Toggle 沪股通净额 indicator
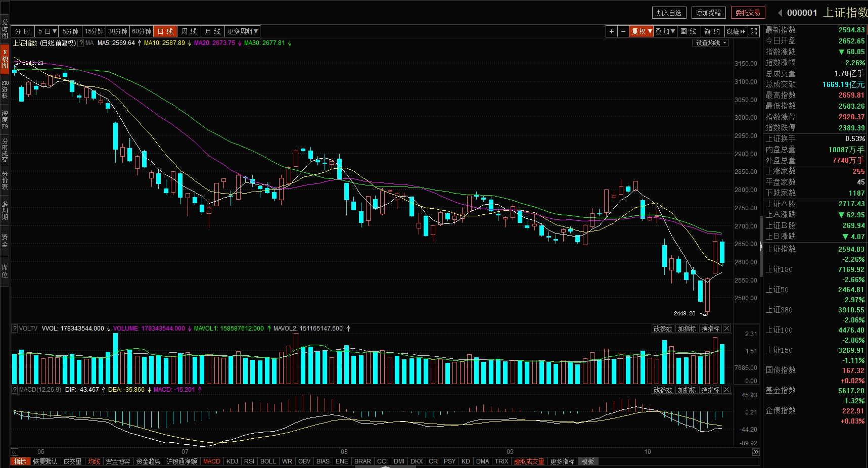 click(x=182, y=461)
